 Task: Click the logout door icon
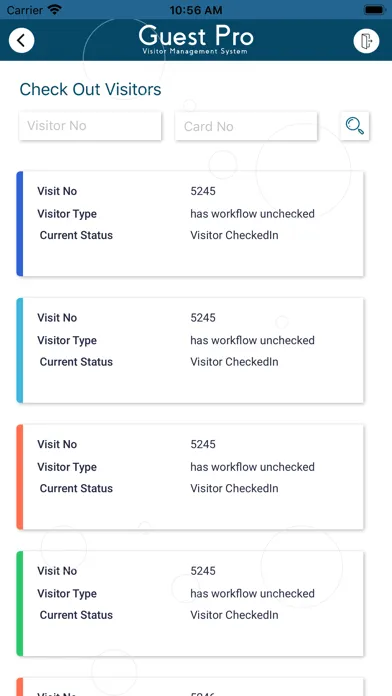(366, 41)
